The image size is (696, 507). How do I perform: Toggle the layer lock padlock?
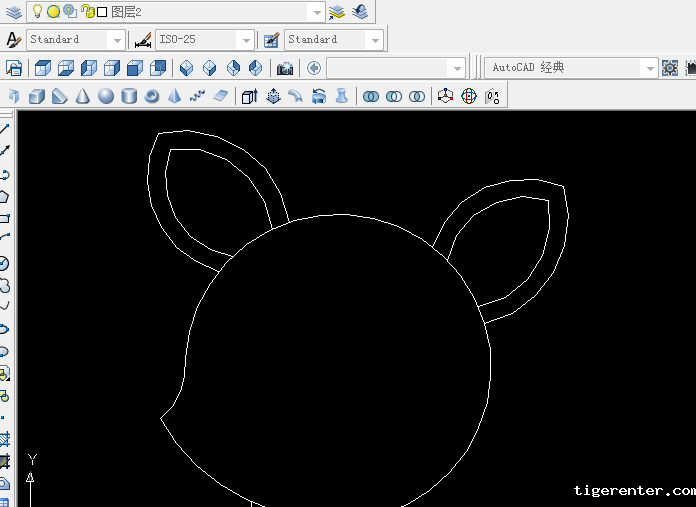(x=87, y=12)
